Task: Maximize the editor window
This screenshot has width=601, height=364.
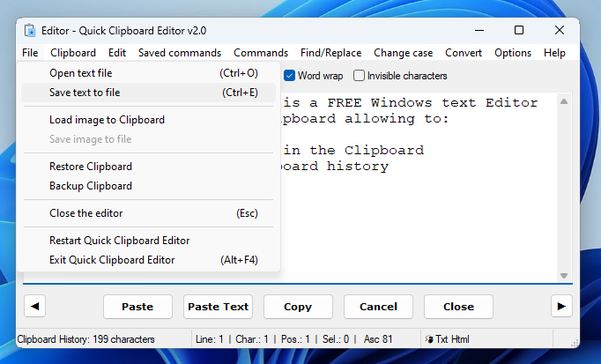Action: (x=519, y=30)
